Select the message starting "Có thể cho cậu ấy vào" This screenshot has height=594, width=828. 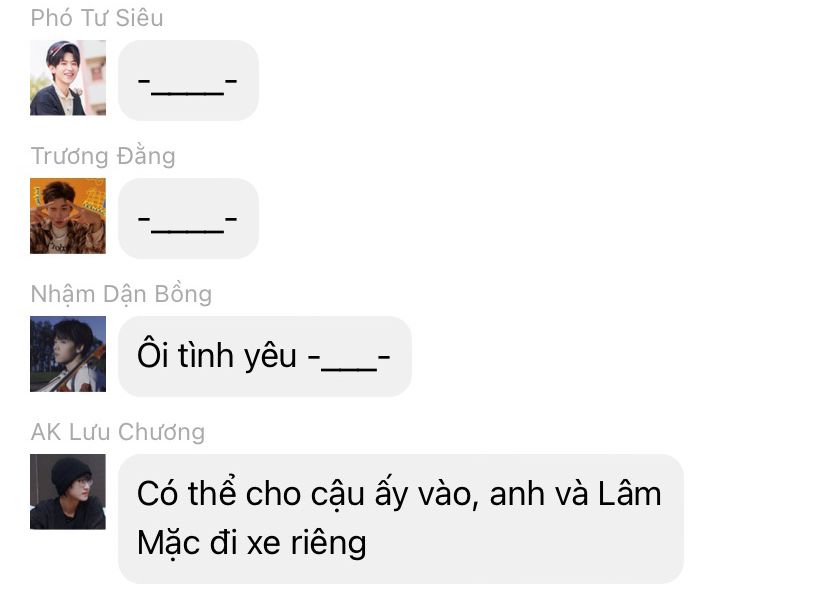pos(401,518)
